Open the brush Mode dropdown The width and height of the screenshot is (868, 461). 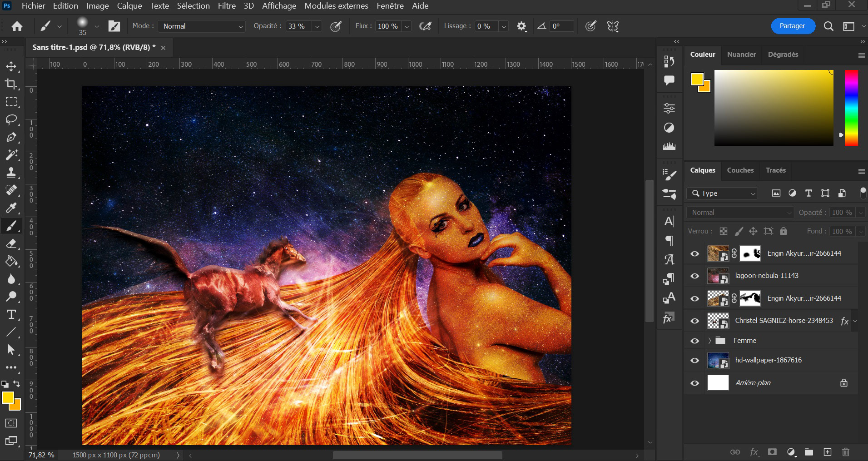pyautogui.click(x=202, y=26)
